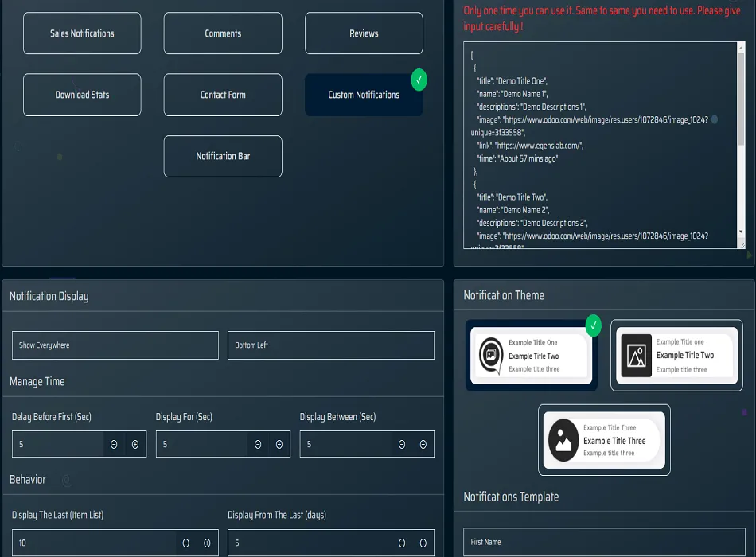Click the Notification Display heading
The width and height of the screenshot is (756, 557).
coord(49,296)
